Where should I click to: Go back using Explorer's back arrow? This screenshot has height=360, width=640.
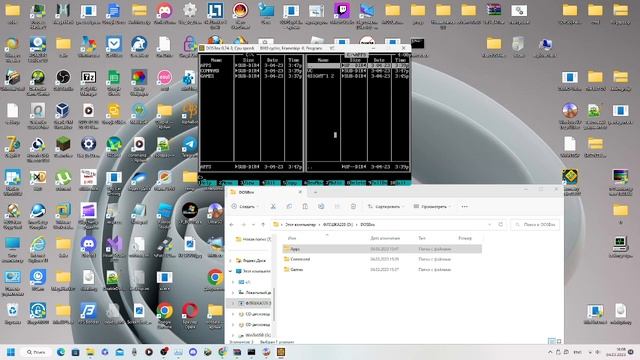[232, 224]
